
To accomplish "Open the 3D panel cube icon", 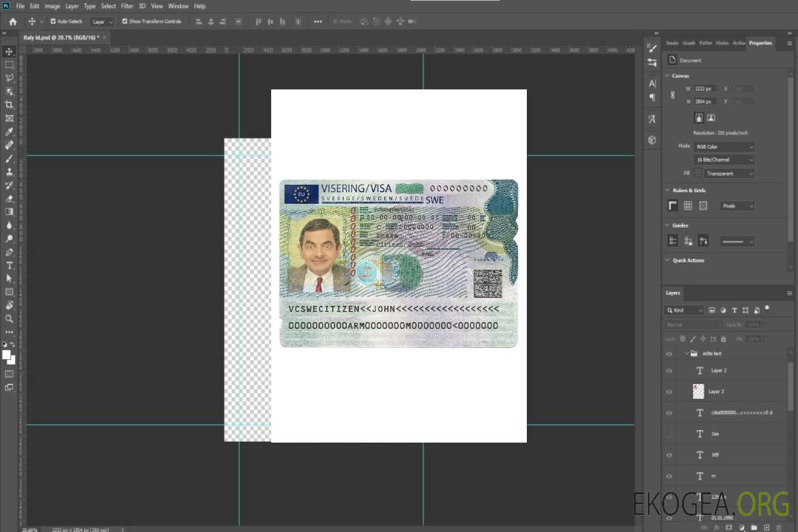I will [x=652, y=140].
